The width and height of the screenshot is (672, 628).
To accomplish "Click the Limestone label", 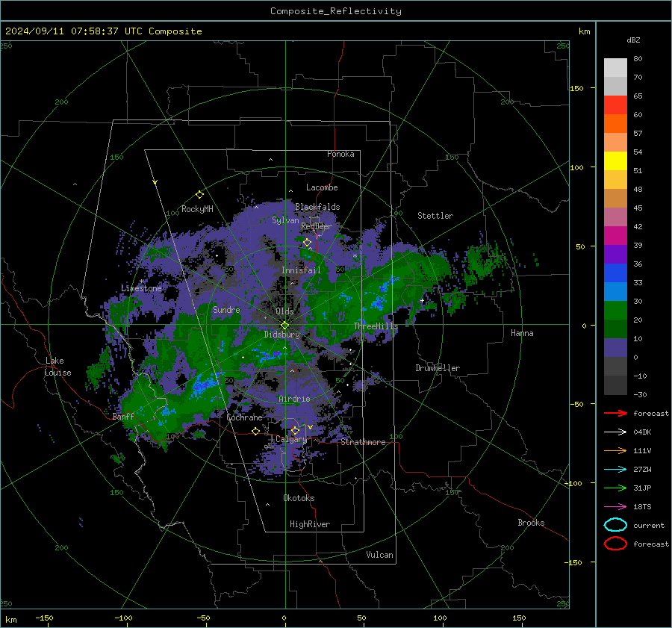I will pyautogui.click(x=141, y=288).
